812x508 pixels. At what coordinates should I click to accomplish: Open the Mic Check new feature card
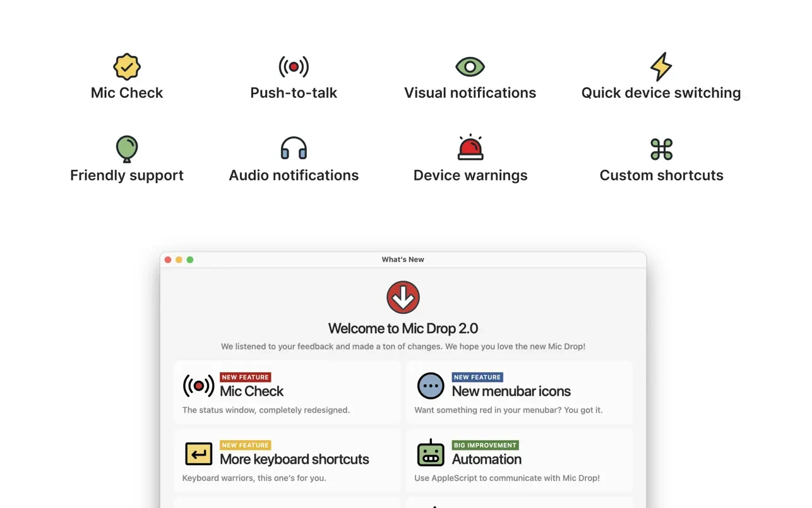click(x=287, y=392)
